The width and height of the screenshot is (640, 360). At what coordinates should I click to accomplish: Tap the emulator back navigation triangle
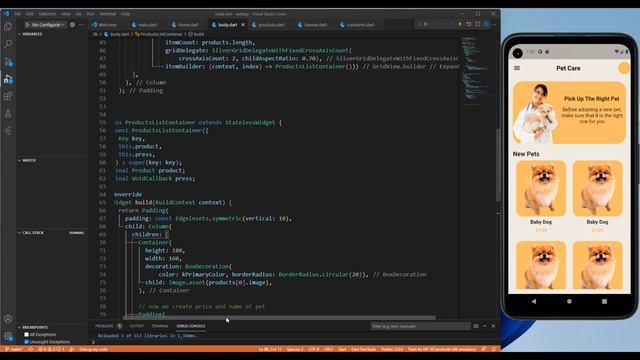click(534, 301)
